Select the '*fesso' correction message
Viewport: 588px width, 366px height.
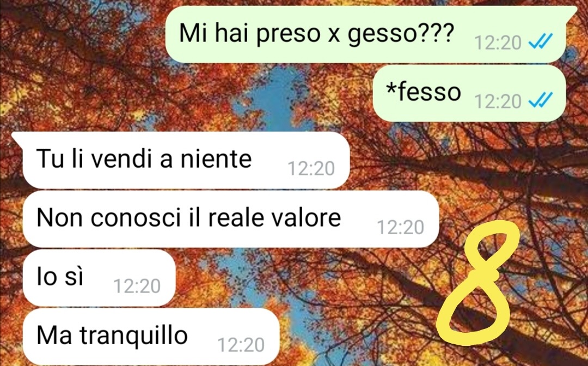click(469, 93)
